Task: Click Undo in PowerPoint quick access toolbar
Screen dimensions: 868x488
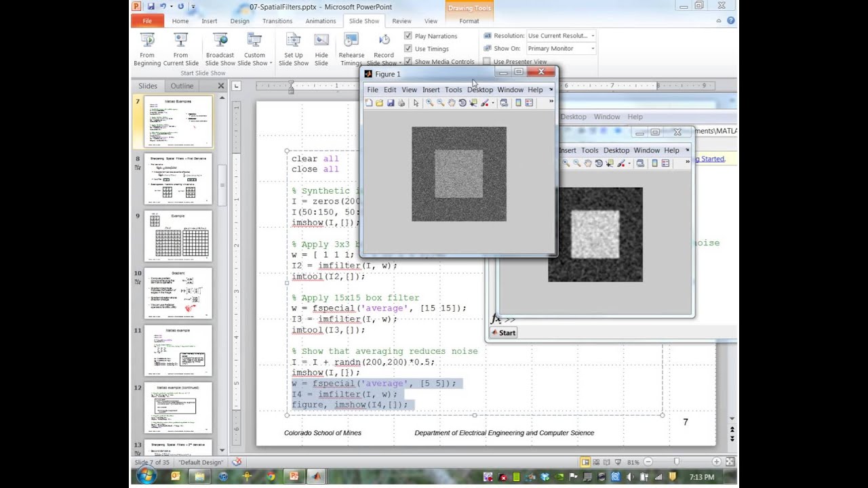Action: pos(163,6)
